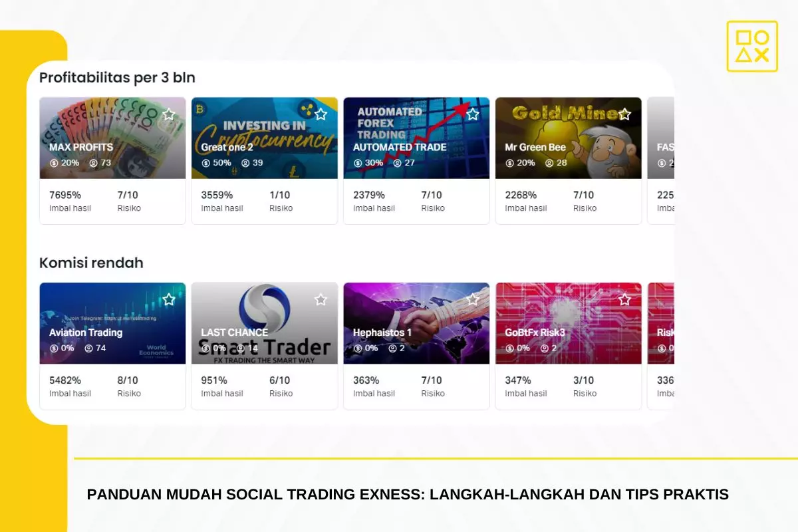Click the commission icon on GoBtFx Risk3
This screenshot has height=532, width=798.
tap(510, 348)
